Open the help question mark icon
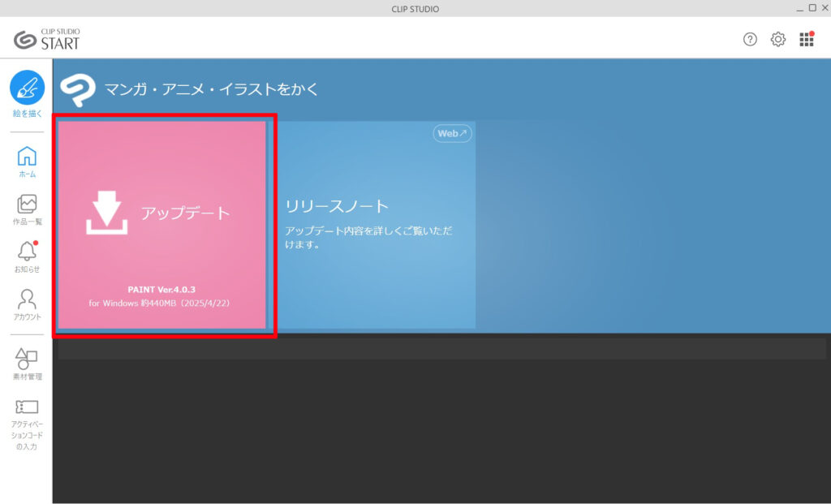 [x=750, y=39]
